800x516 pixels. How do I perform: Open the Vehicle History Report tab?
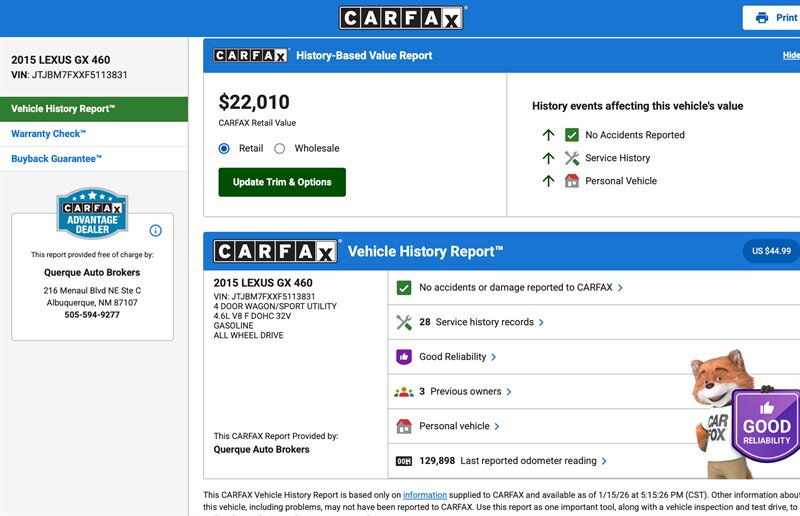(94, 109)
